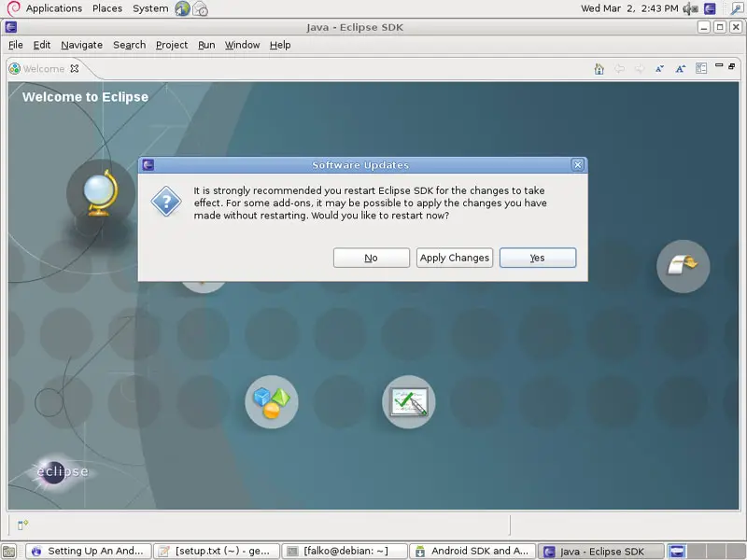Go to Workbench arrow icon
Viewport: 747px width, 560px height.
pyautogui.click(x=684, y=266)
